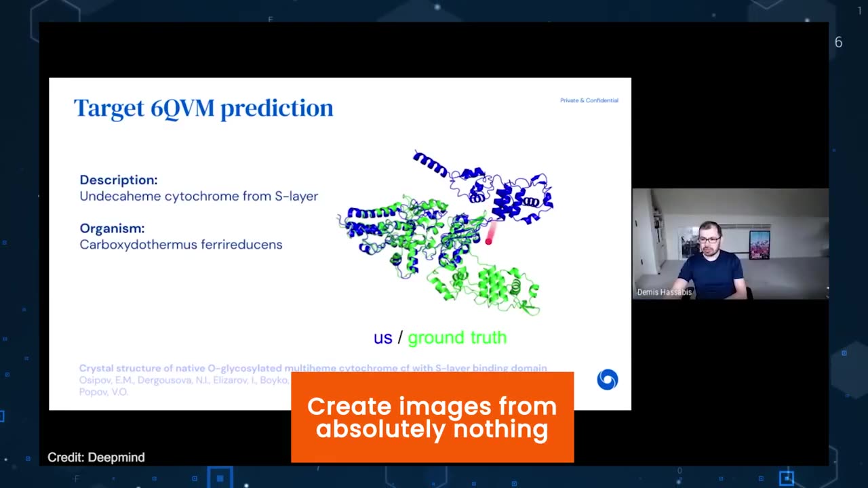Click "Undecaheme cytochrome from S-layer" text
The image size is (868, 488).
pos(199,197)
